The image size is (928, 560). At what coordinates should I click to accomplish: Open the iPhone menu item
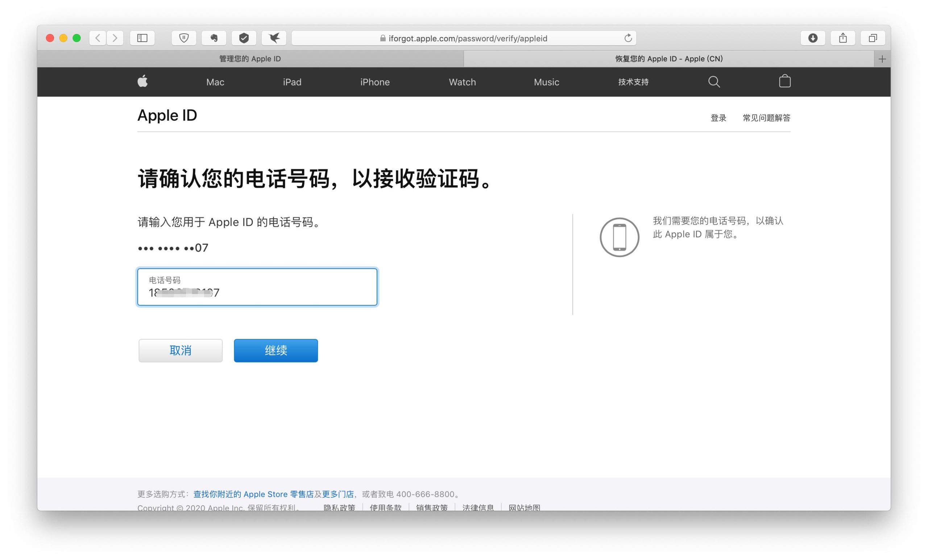tap(375, 82)
